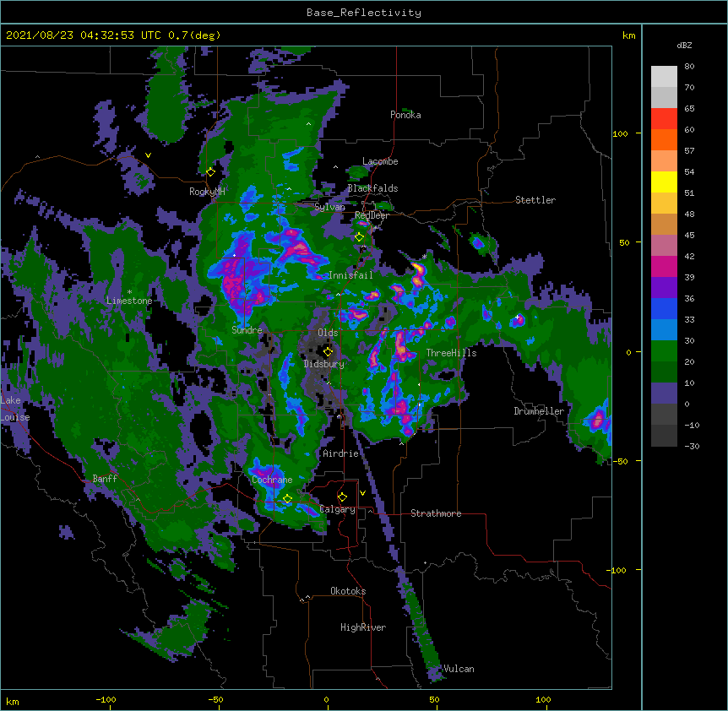This screenshot has height=711, width=728.
Task: Select the blue 33-36 dBZ legend swatch
Action: 664,308
